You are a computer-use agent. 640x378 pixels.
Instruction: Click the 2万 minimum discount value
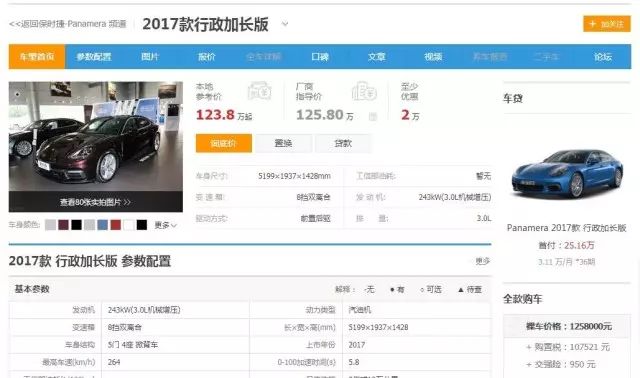click(x=410, y=115)
